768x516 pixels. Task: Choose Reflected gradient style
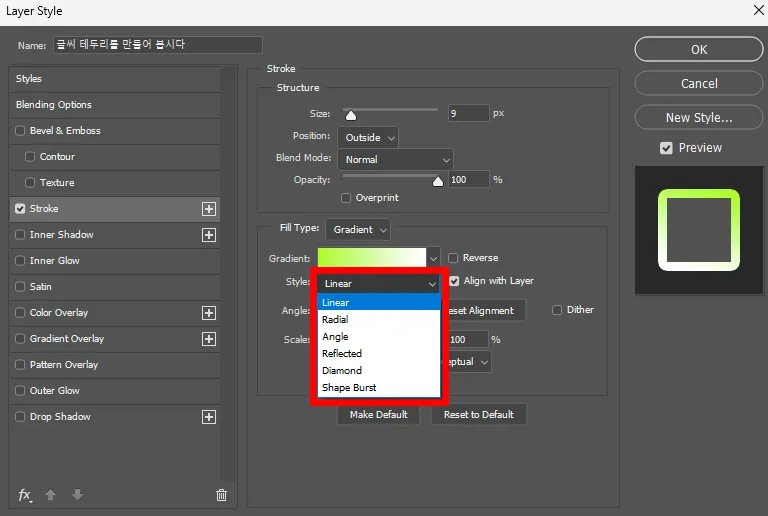coord(380,353)
